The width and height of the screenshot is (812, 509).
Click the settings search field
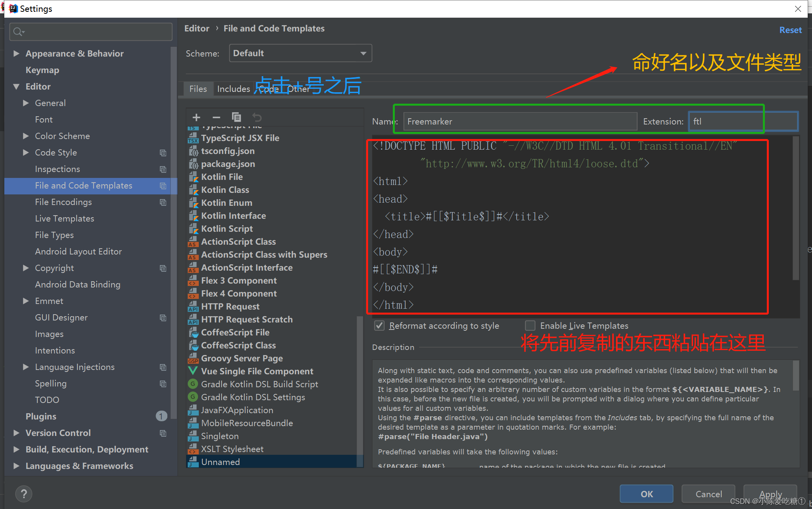pyautogui.click(x=91, y=31)
